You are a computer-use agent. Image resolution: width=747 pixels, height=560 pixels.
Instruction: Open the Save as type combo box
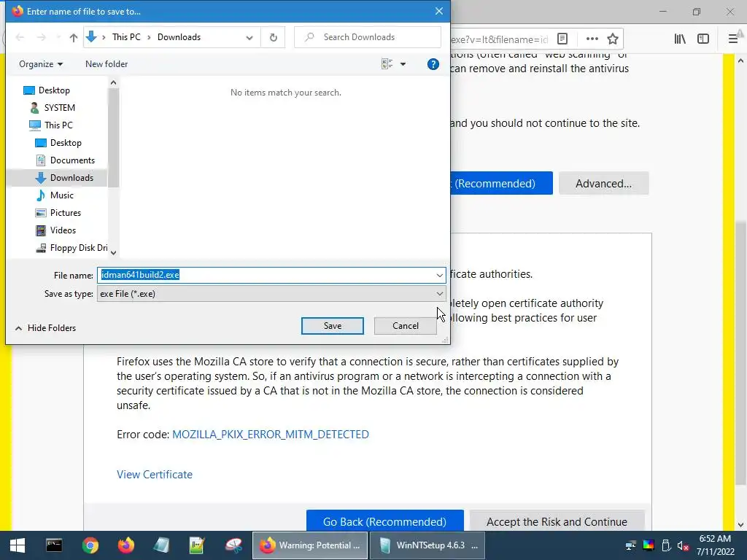[x=271, y=293]
